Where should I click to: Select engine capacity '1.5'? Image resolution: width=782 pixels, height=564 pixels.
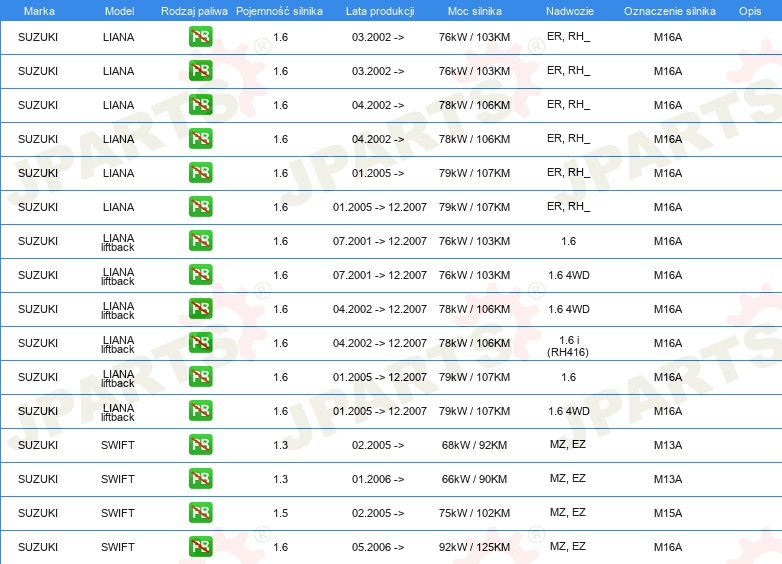point(280,513)
